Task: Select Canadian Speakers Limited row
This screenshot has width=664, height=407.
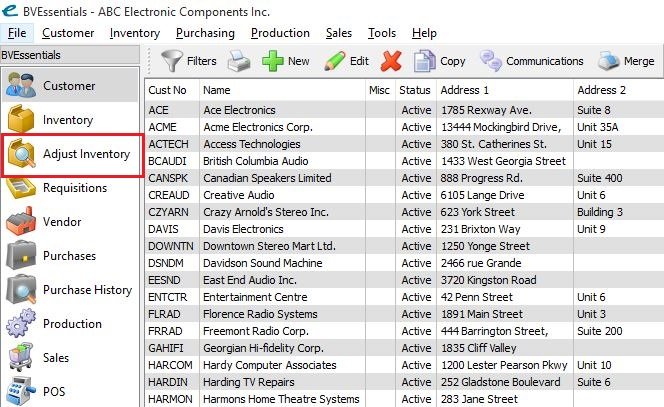Action: pos(404,178)
